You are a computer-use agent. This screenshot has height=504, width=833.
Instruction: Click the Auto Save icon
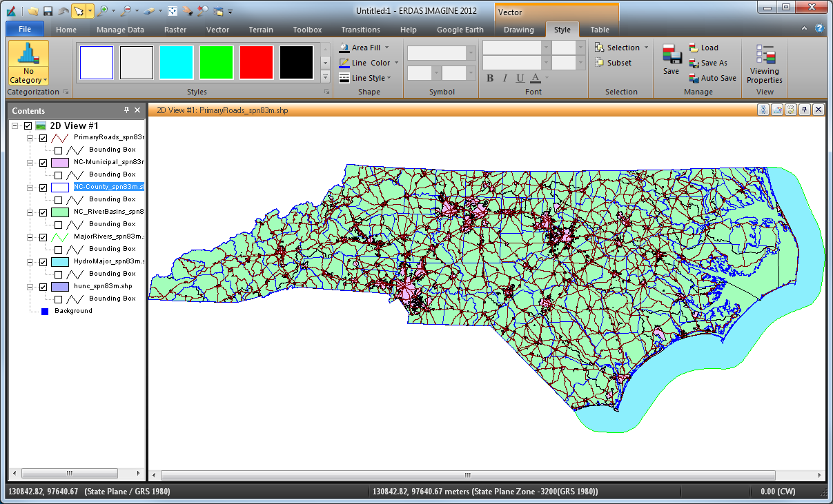[x=694, y=78]
